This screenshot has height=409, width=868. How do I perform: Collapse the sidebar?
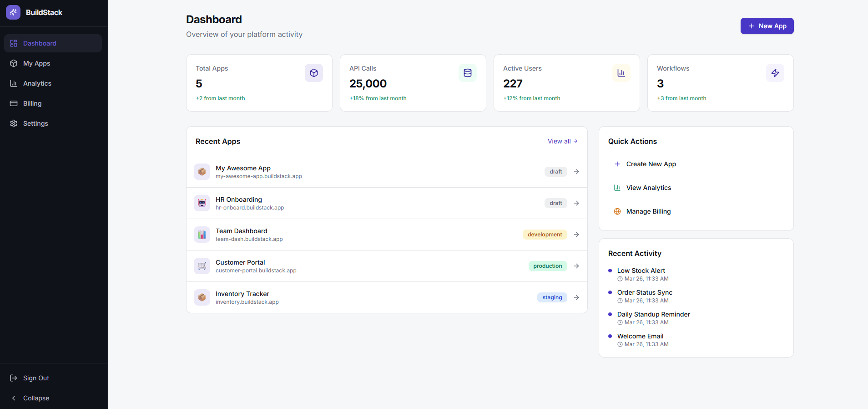click(53, 398)
